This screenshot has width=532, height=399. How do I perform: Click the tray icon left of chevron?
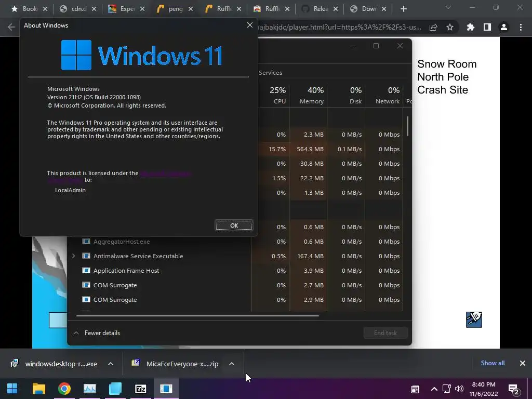click(415, 389)
